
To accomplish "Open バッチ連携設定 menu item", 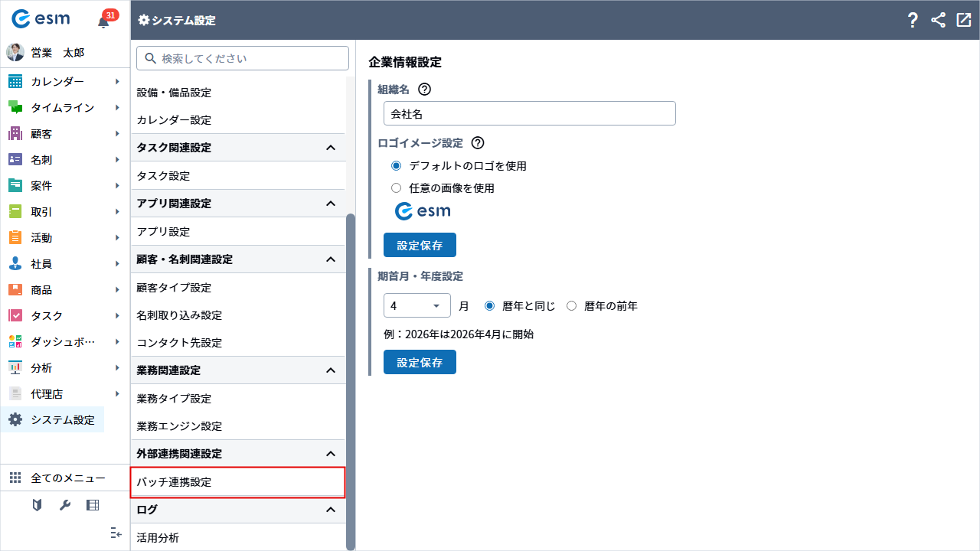I will [x=237, y=482].
